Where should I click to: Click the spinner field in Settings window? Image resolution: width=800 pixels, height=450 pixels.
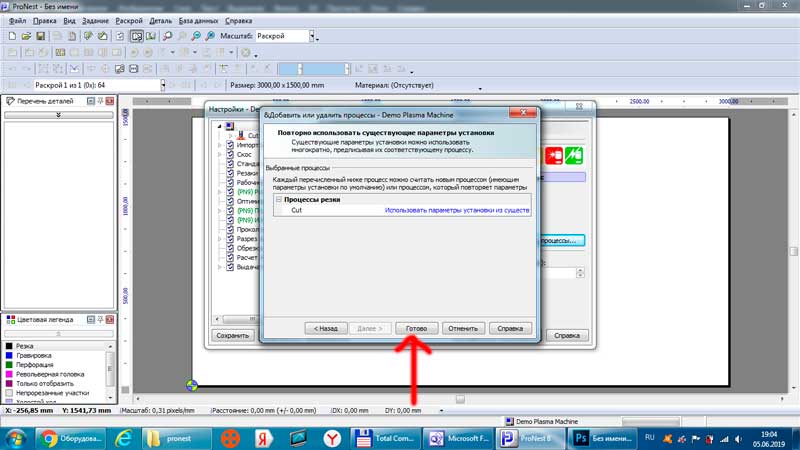tap(561, 273)
